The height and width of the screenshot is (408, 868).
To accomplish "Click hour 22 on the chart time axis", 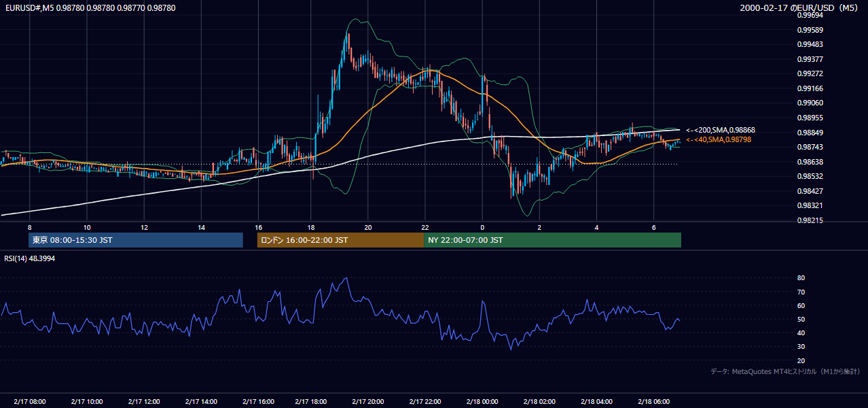I will click(x=424, y=227).
